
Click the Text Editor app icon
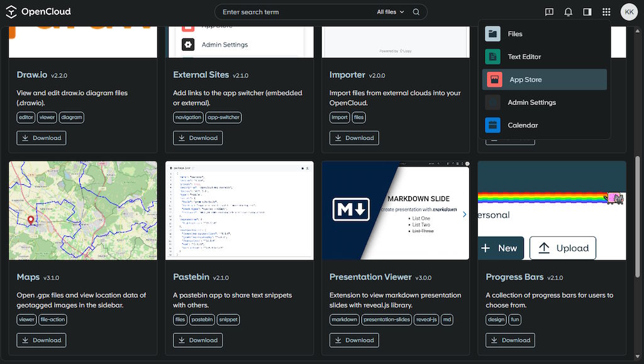pyautogui.click(x=493, y=57)
